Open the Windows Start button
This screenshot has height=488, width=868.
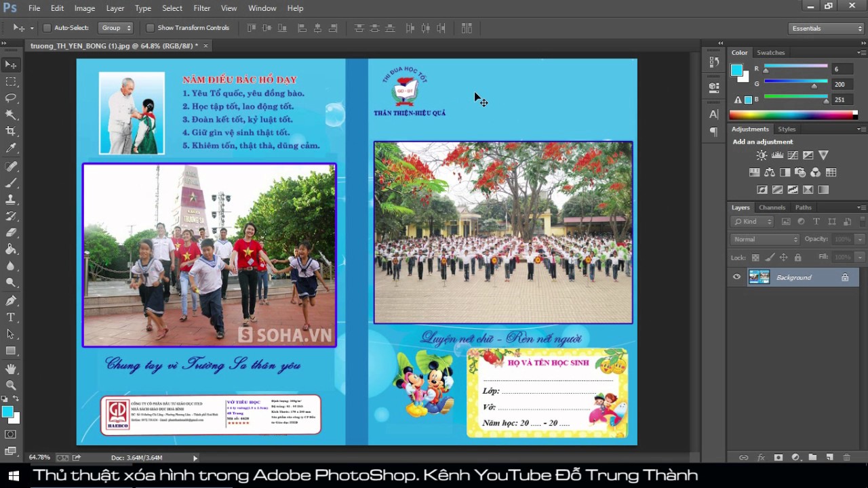coord(13,475)
